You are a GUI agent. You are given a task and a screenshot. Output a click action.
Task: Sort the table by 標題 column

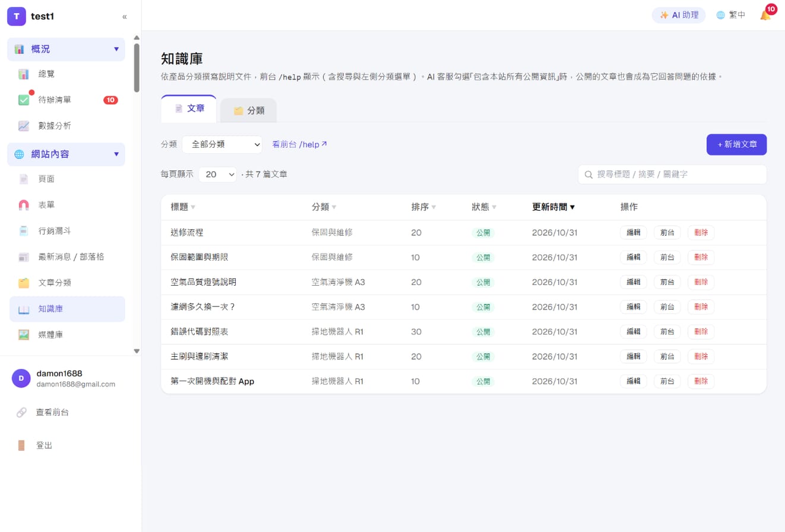(183, 207)
